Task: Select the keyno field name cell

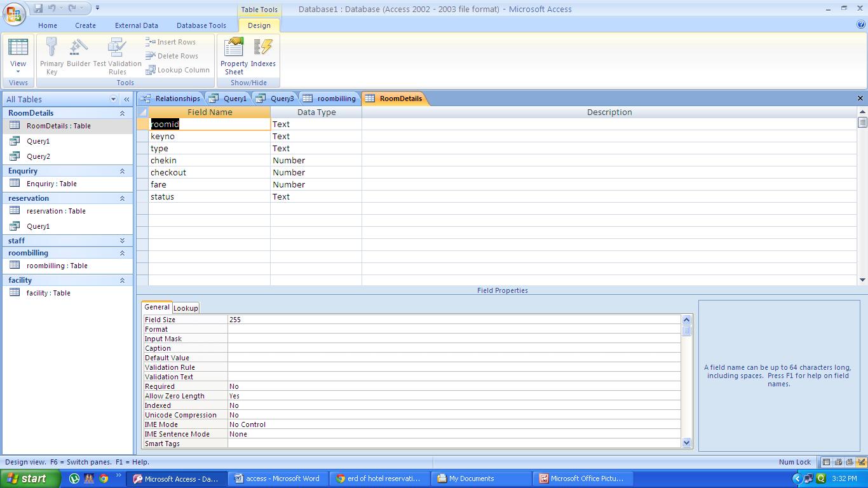Action: pos(209,136)
